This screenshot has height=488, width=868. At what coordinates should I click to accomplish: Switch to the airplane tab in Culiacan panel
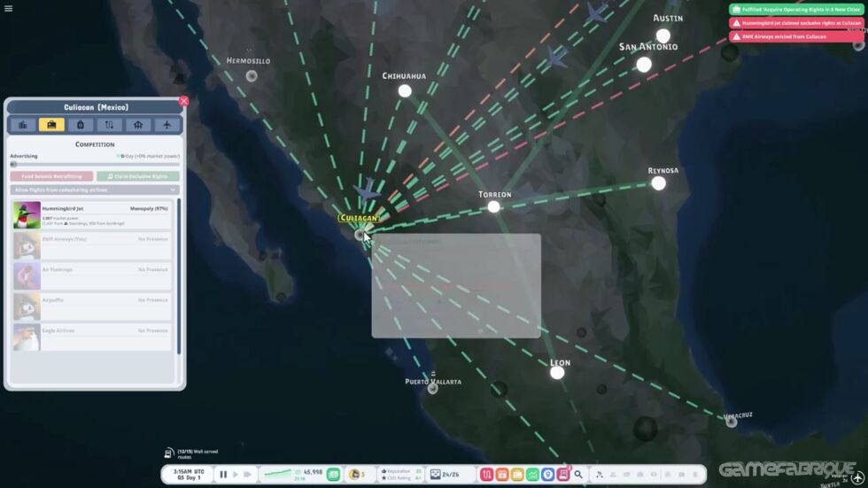[x=167, y=125]
